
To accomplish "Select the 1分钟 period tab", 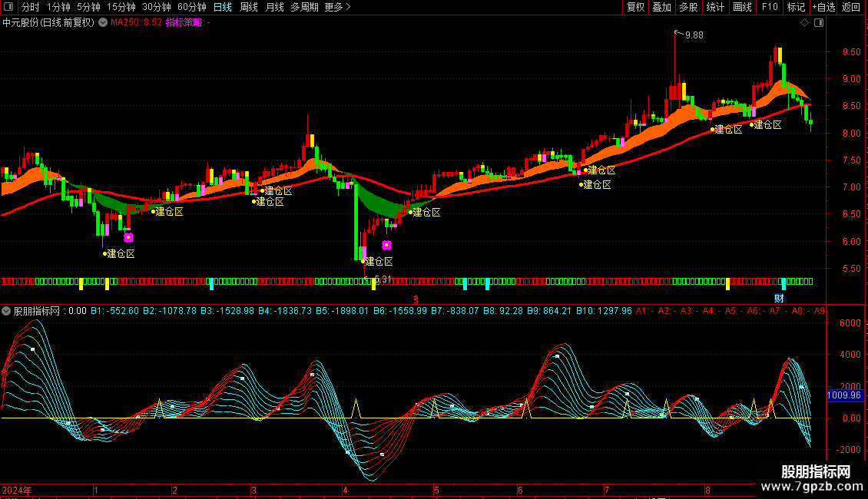I will coord(58,7).
